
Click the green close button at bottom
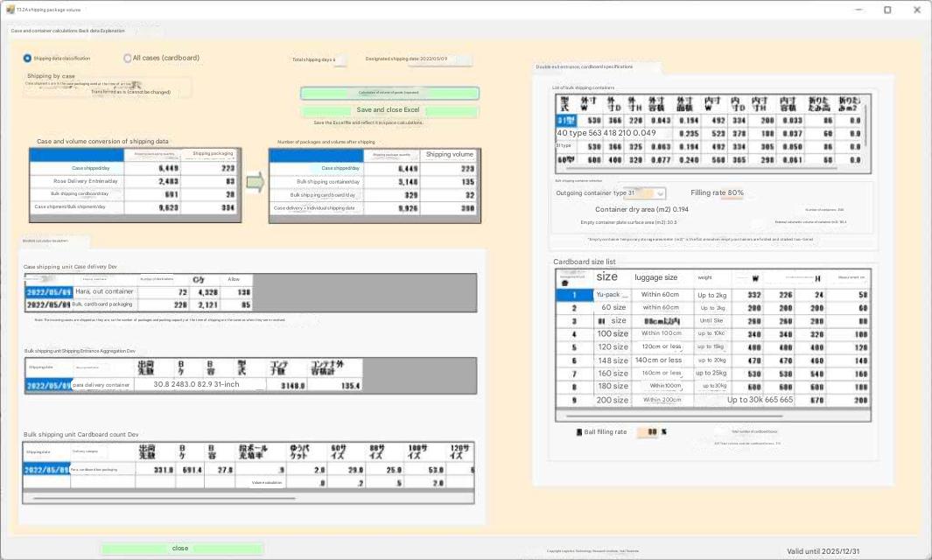(181, 549)
